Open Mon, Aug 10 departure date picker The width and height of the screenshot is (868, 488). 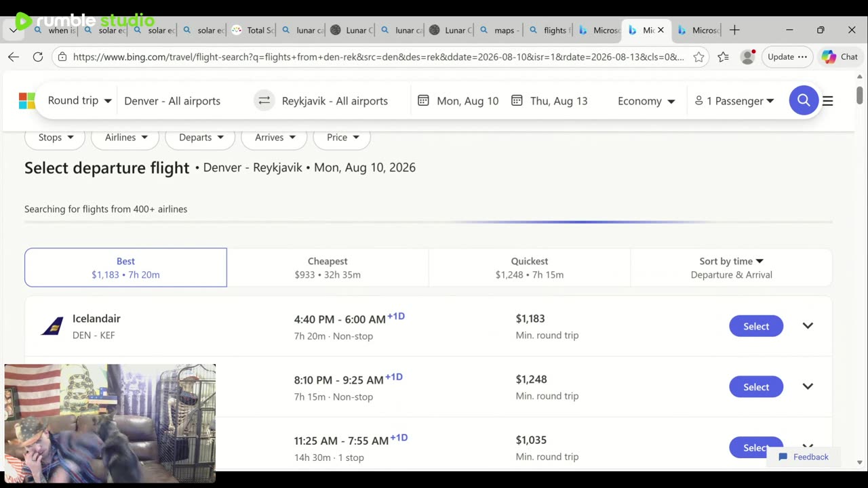(458, 101)
